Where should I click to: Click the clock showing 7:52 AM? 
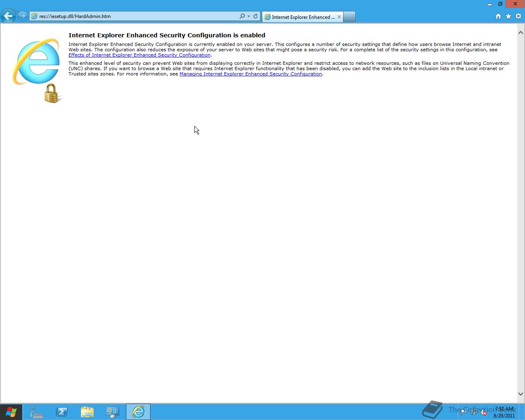pos(504,412)
